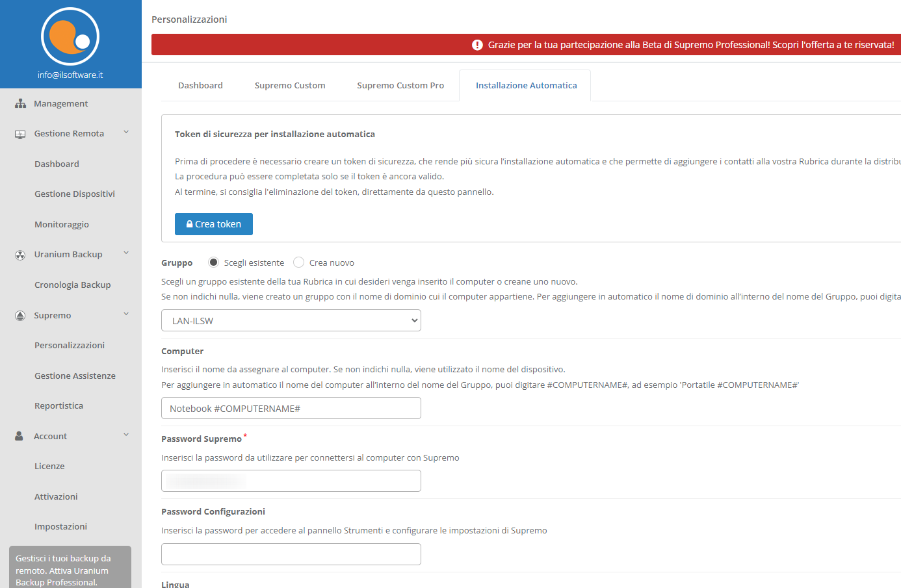Select the 'Scegli esistente' radio option

[x=213, y=262]
